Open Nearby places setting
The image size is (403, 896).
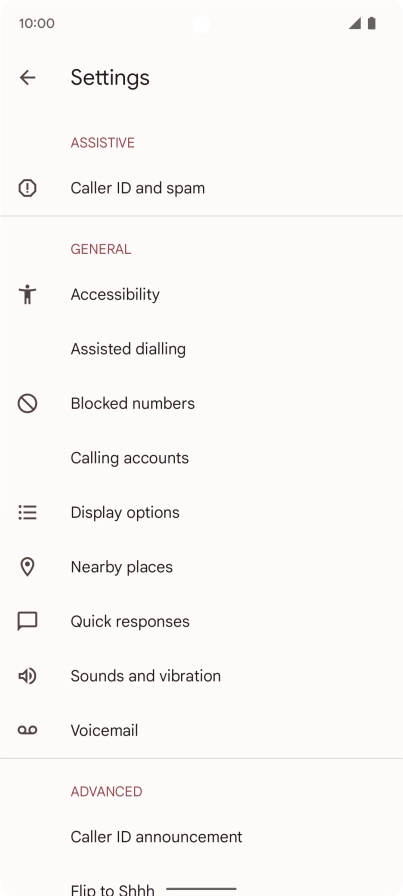[x=201, y=567]
